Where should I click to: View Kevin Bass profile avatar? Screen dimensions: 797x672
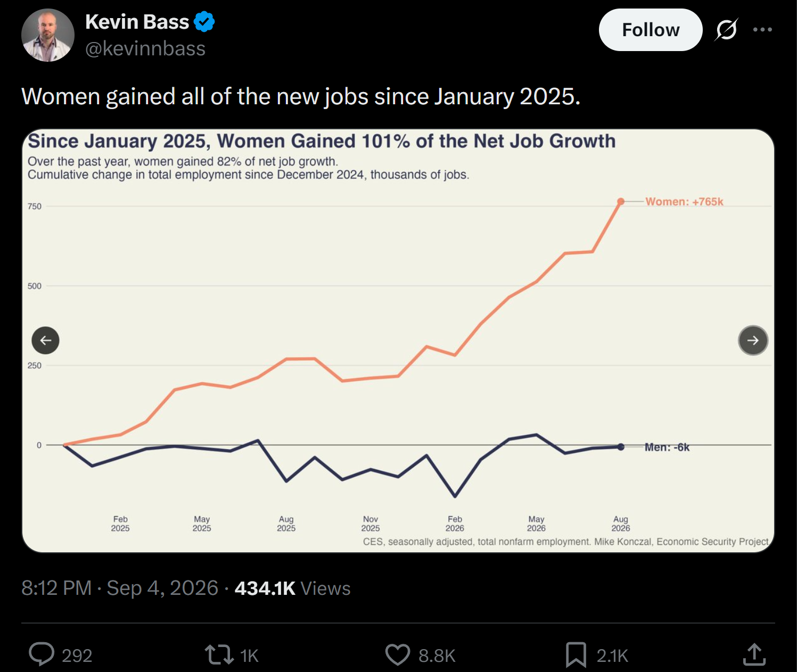48,35
